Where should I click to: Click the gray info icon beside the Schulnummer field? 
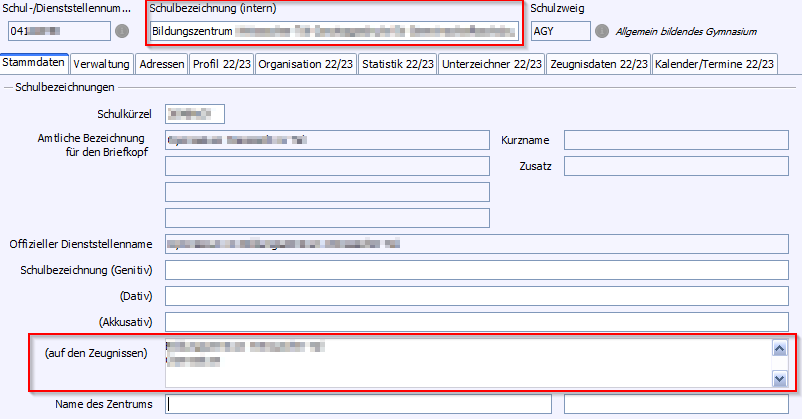[x=122, y=31]
